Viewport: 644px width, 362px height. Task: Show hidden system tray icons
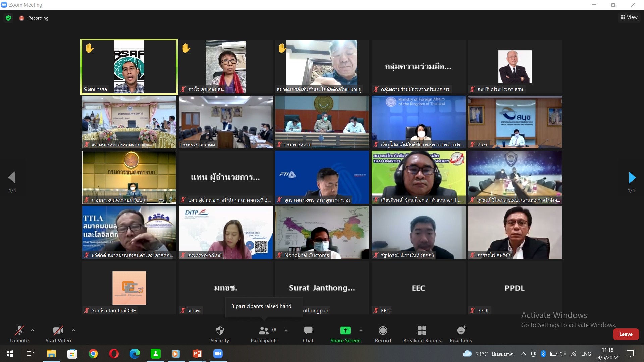click(x=523, y=354)
